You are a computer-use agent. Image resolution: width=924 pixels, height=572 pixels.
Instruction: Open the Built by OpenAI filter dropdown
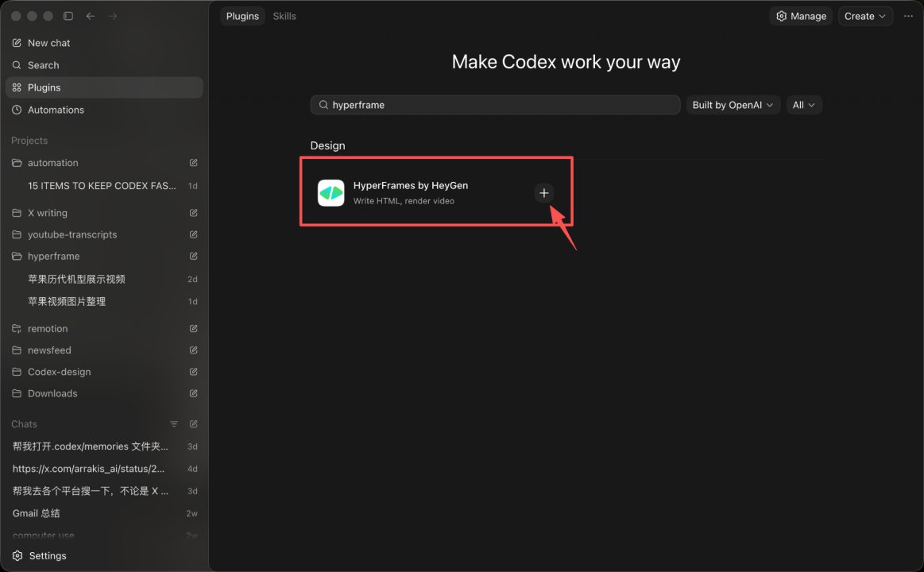(733, 105)
